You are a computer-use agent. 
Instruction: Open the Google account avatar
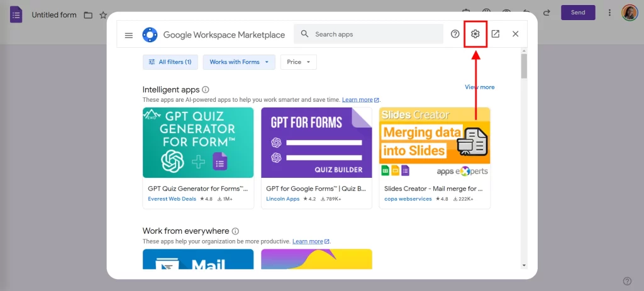tap(629, 13)
